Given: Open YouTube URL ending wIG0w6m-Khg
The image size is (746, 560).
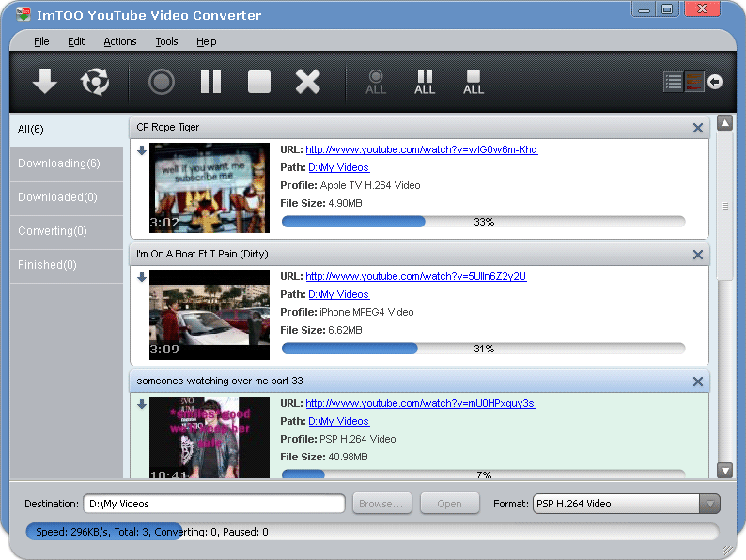Looking at the screenshot, I should click(x=422, y=149).
